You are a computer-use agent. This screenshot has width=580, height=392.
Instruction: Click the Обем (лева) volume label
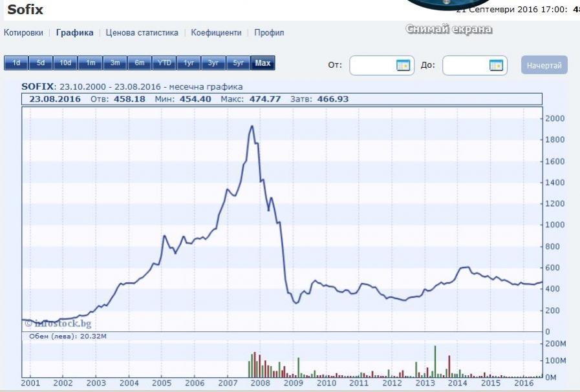pyautogui.click(x=68, y=336)
